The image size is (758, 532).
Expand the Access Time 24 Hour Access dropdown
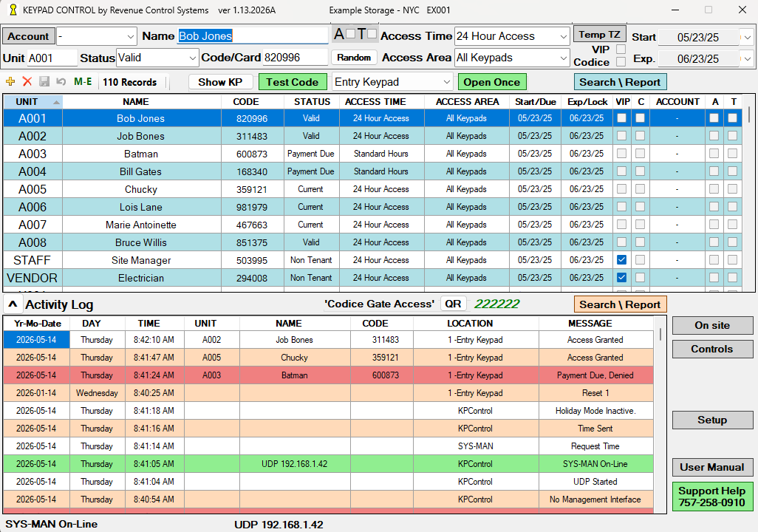point(563,37)
